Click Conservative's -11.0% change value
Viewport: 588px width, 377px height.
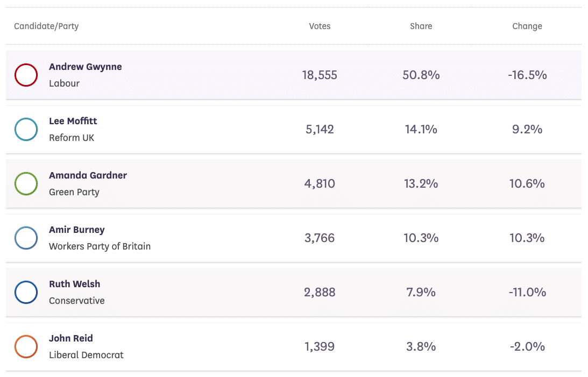tap(527, 293)
